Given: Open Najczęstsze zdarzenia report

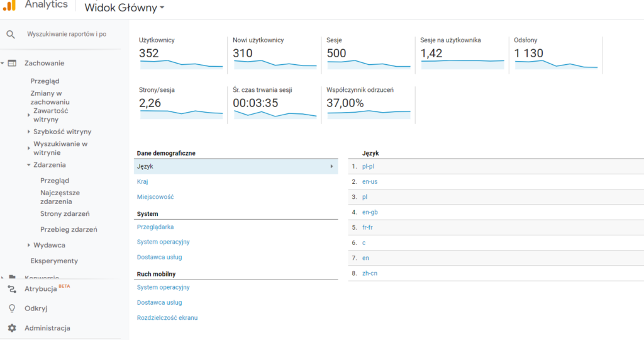Looking at the screenshot, I should [x=60, y=197].
